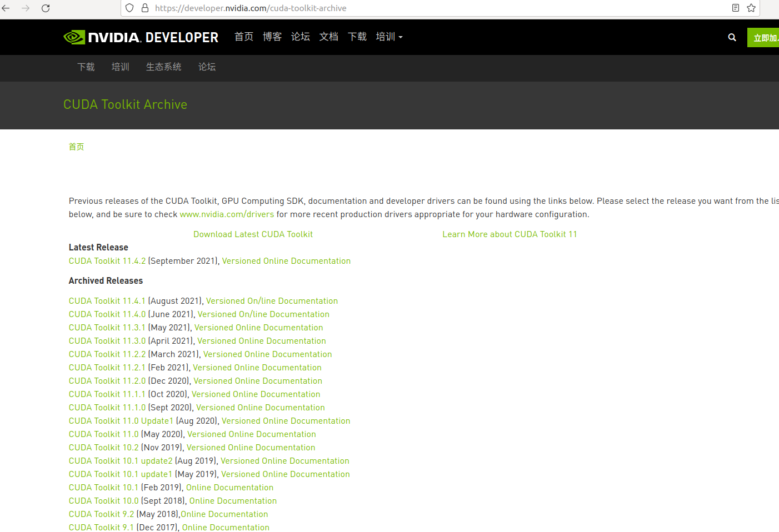Open documentation link for CUDA 11.4.0
Image resolution: width=779 pixels, height=532 pixels.
(x=263, y=314)
